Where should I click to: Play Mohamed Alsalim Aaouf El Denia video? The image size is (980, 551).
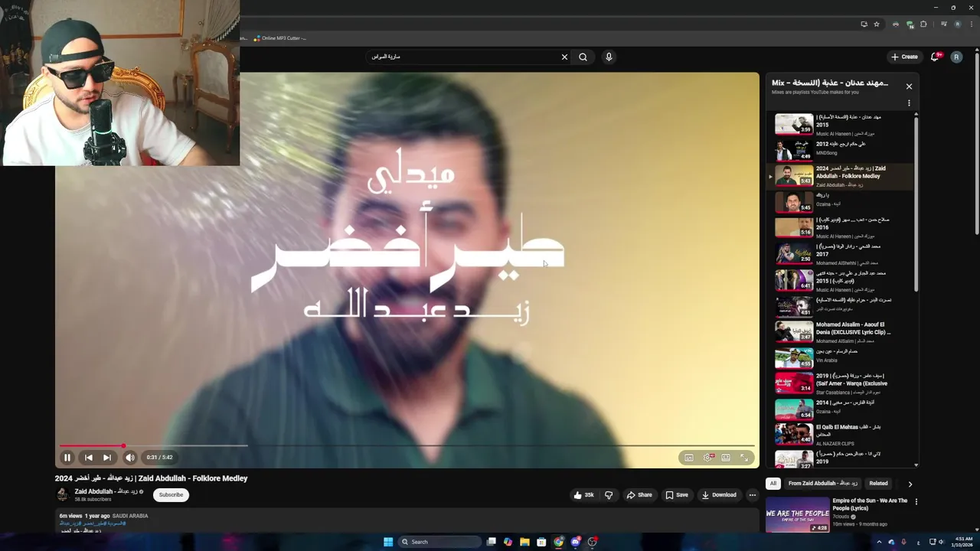point(841,332)
